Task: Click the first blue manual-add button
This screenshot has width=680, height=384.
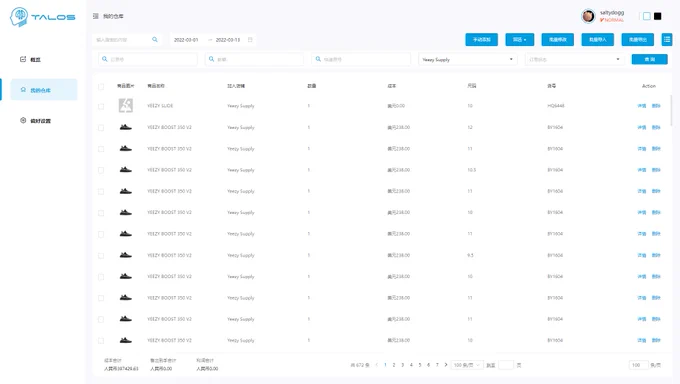Action: click(x=481, y=39)
